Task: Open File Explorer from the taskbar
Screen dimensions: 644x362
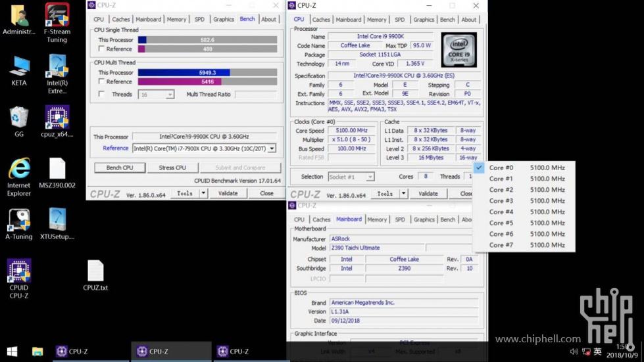Action: 37,351
